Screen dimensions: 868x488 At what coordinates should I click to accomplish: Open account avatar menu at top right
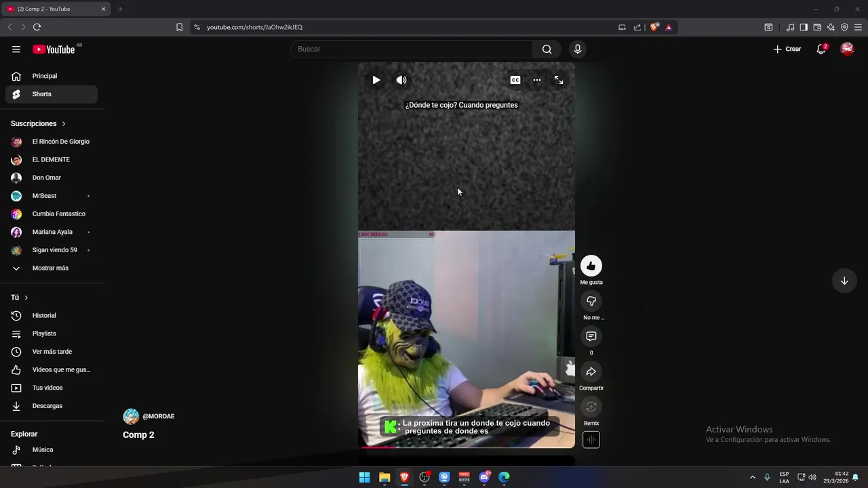point(847,49)
